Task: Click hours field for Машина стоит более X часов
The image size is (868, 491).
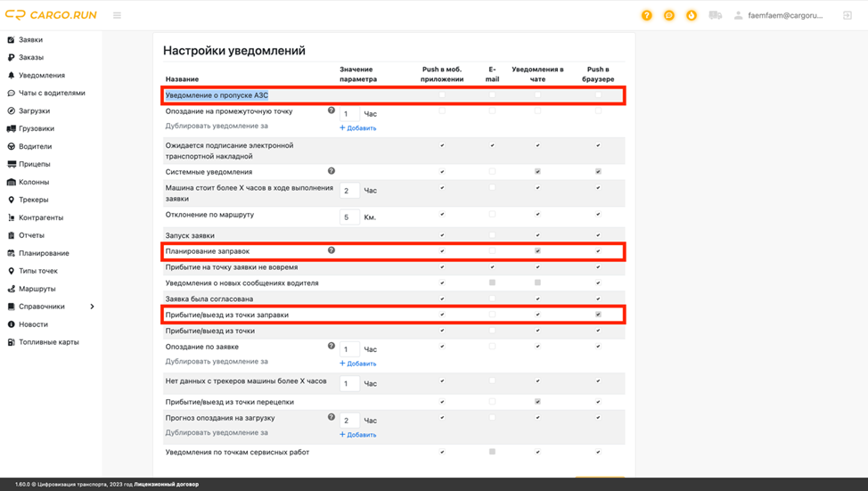Action: [x=349, y=191]
